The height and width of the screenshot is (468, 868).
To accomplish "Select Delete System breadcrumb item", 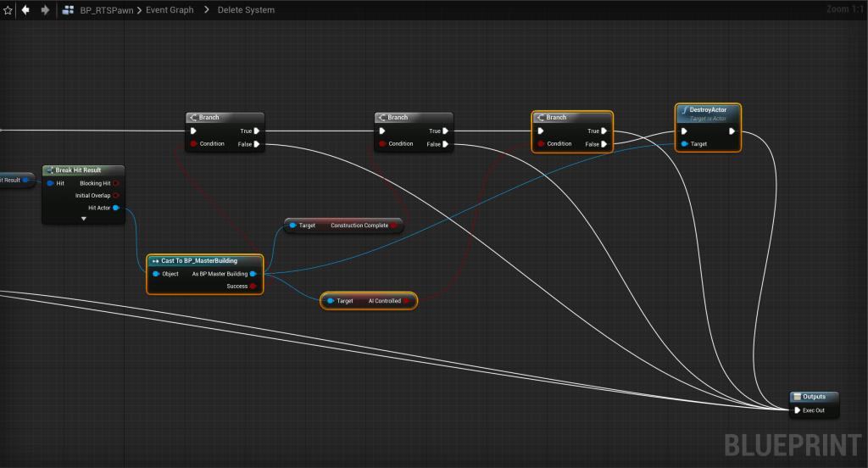I will (246, 10).
